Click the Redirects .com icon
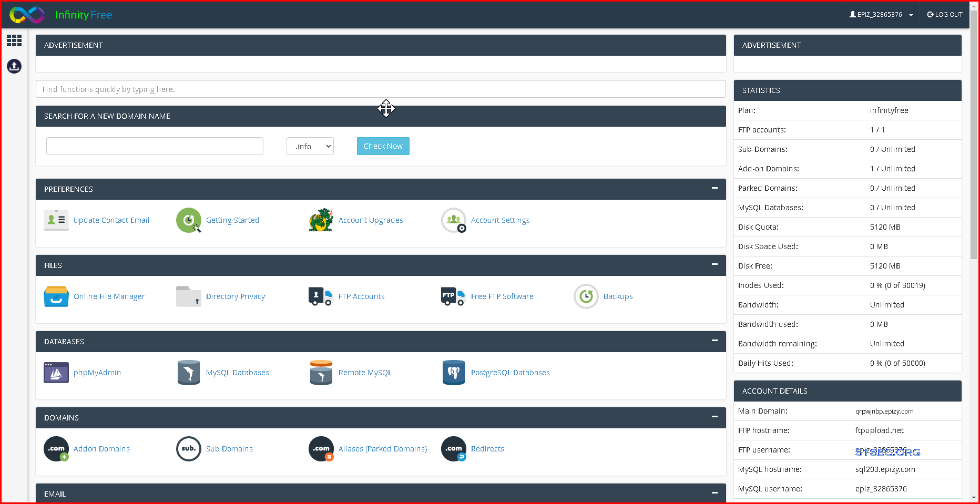This screenshot has width=980, height=504. tap(454, 449)
